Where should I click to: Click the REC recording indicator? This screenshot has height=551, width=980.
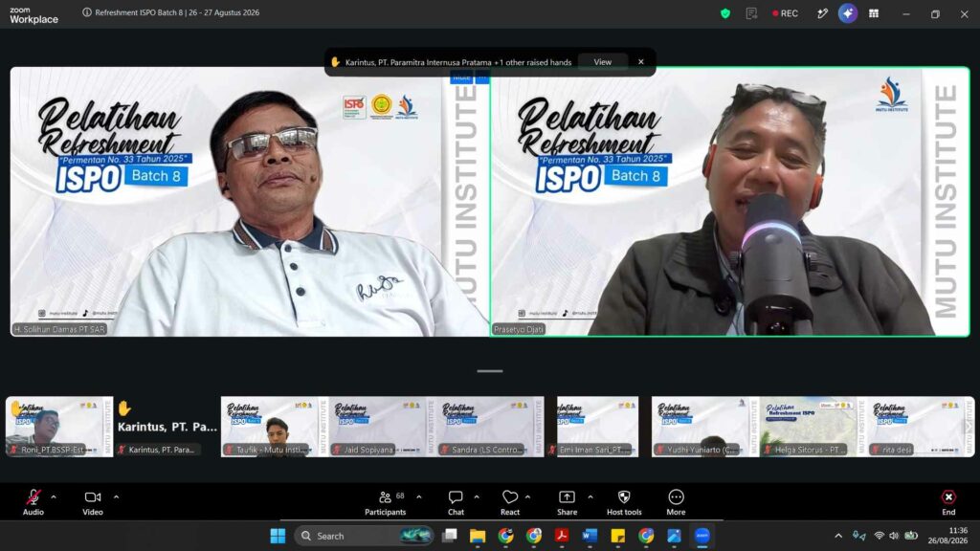[x=786, y=13]
